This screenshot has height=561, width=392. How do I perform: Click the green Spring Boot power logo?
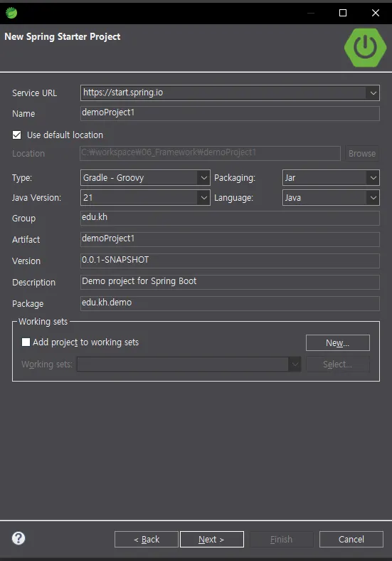tap(365, 47)
